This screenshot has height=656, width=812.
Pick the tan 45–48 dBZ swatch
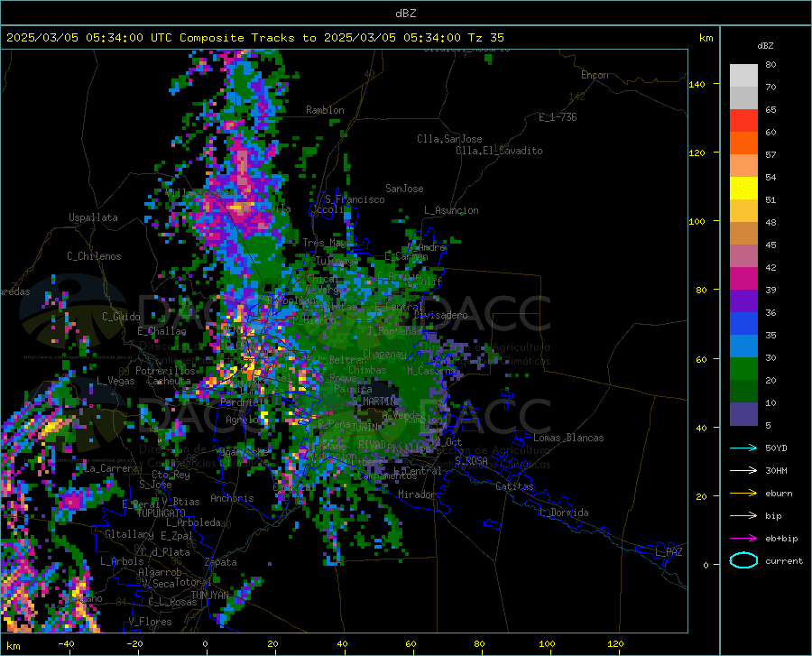pos(743,234)
